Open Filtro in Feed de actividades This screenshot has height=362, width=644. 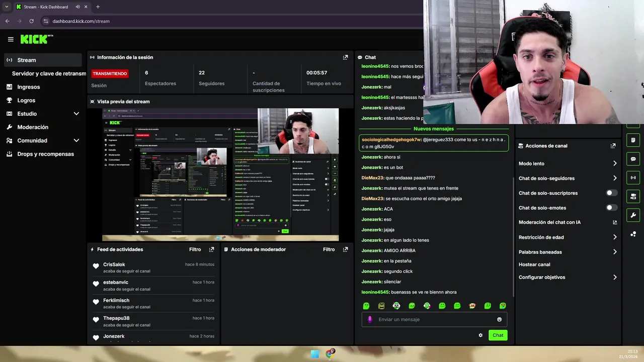click(195, 249)
